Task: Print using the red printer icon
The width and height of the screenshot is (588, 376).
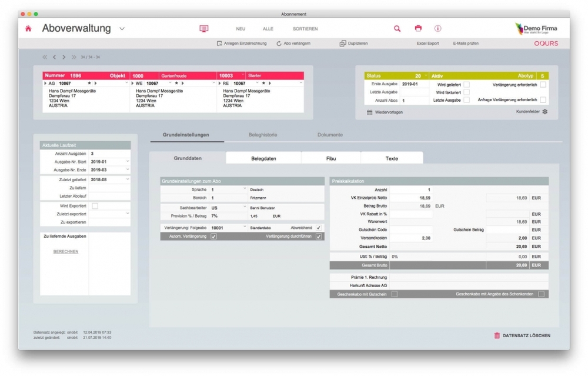Action: 418,28
